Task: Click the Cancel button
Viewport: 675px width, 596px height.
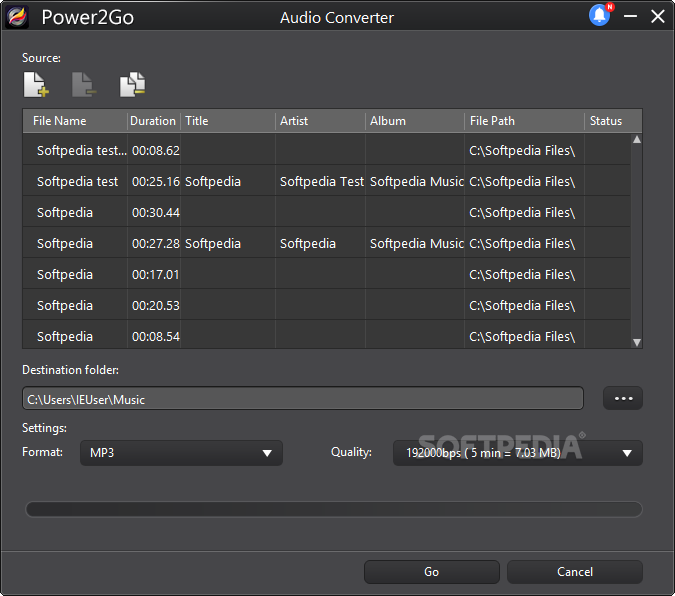Action: pyautogui.click(x=575, y=571)
